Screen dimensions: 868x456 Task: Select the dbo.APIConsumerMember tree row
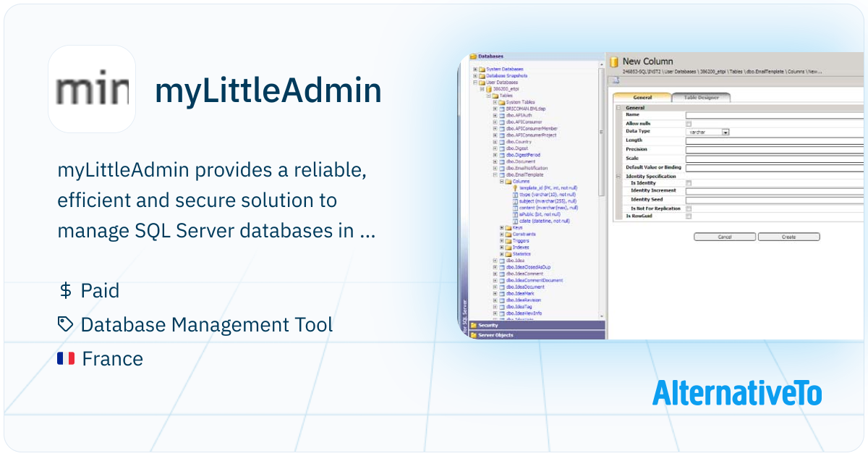point(532,128)
